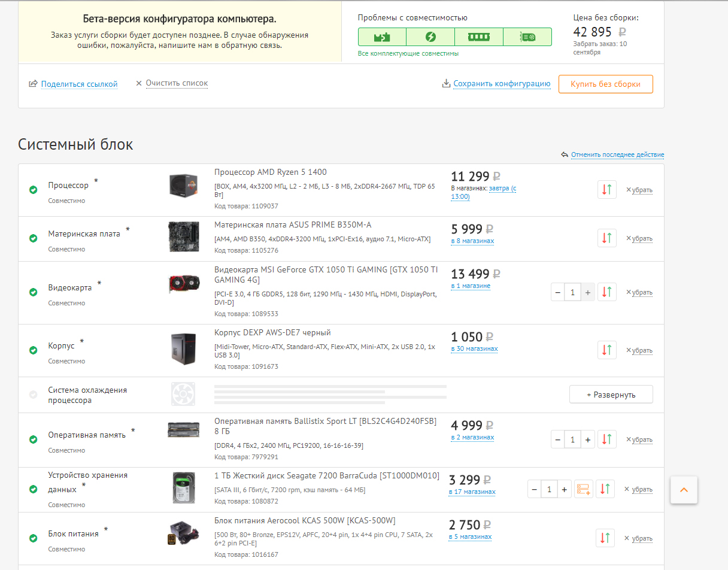This screenshot has width=728, height=570.
Task: Swap the Seagate BarraCuda hard drive
Action: [x=605, y=489]
